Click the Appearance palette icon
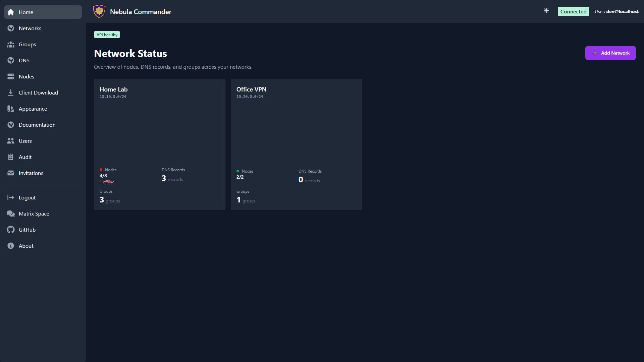 point(11,109)
